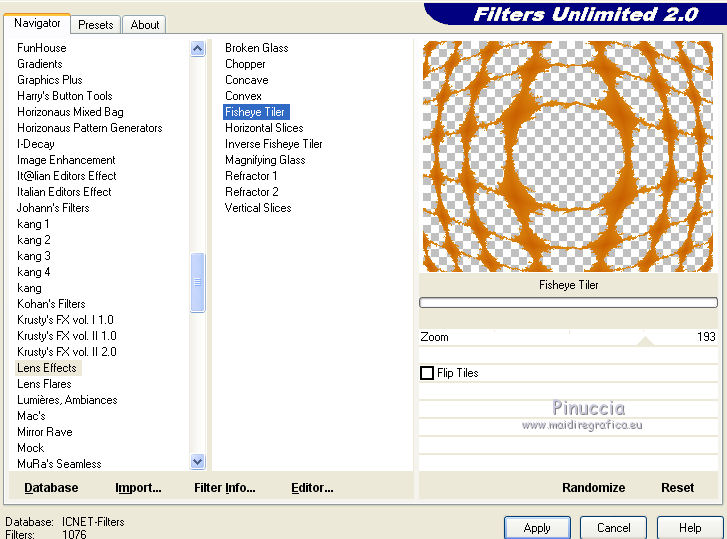Click the Fisheye Tiler preview image
Viewport: 727px width, 539px height.
(x=568, y=156)
